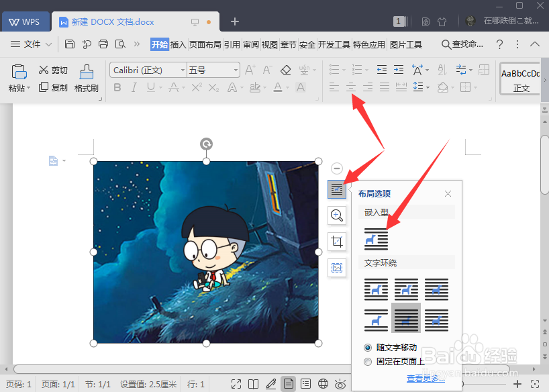Increase font size with A+ icon

(x=250, y=70)
